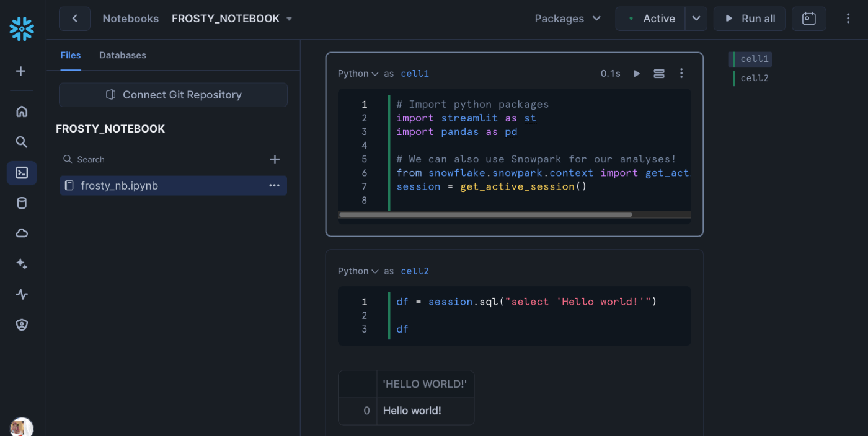Open Projects terminal icon in sidebar
Image resolution: width=868 pixels, height=436 pixels.
point(22,173)
